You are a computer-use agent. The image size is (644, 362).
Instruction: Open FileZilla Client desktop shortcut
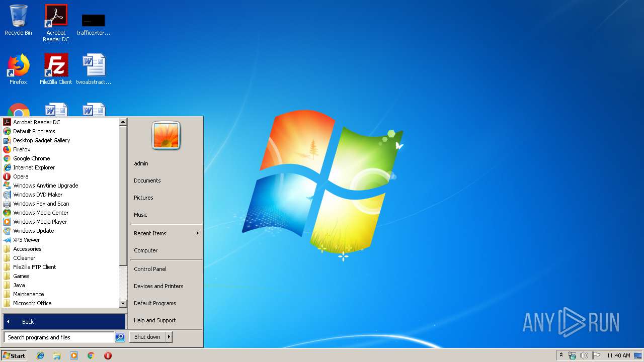[x=56, y=69]
